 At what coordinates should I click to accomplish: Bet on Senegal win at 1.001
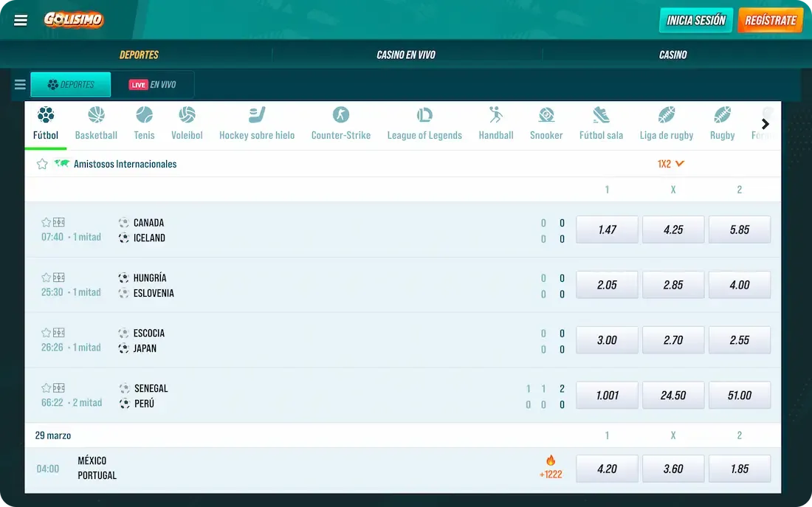(607, 395)
